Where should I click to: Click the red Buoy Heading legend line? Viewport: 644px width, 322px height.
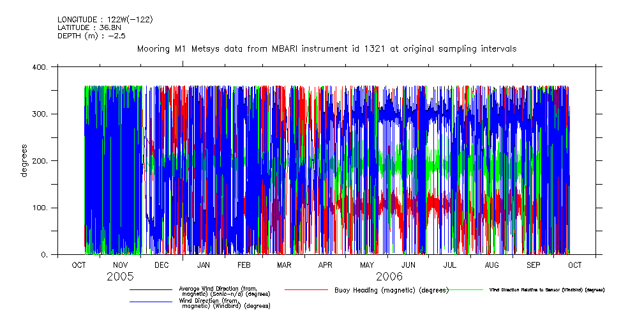point(306,290)
